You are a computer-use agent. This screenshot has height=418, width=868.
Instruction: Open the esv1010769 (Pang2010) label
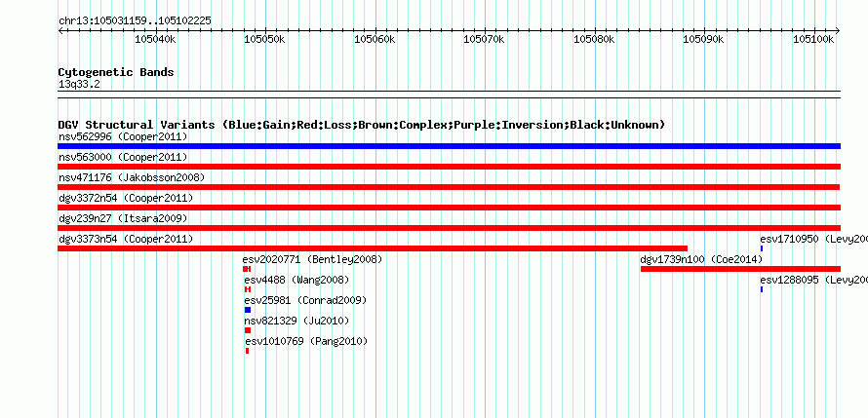[306, 341]
